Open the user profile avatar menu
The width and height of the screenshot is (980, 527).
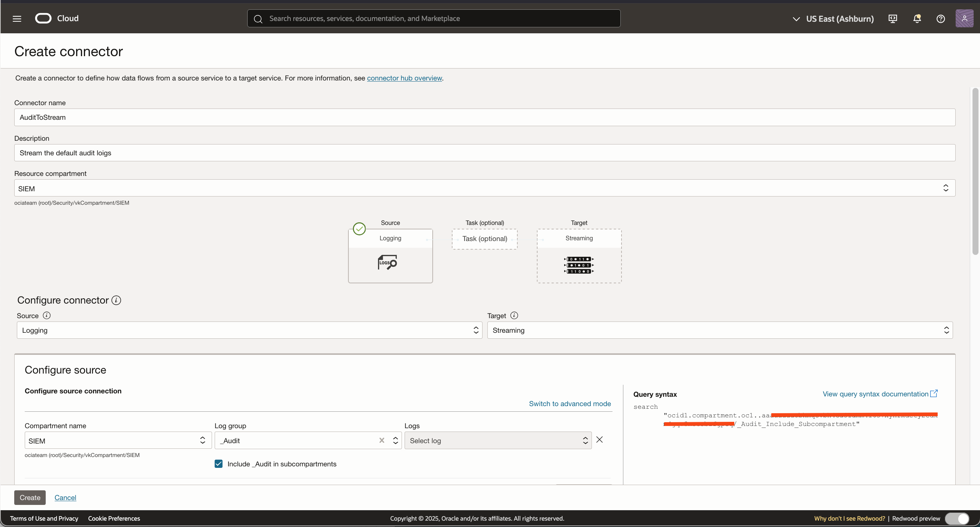(964, 19)
